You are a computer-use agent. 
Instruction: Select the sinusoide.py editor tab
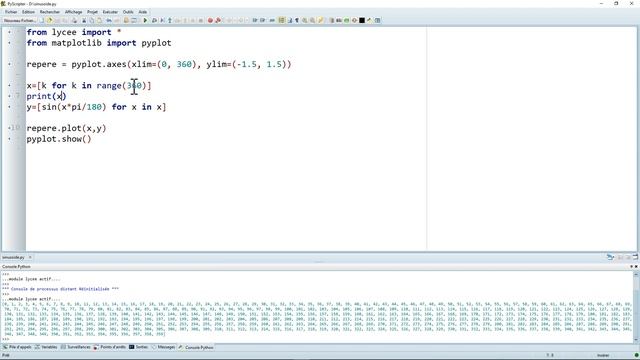pyautogui.click(x=13, y=257)
